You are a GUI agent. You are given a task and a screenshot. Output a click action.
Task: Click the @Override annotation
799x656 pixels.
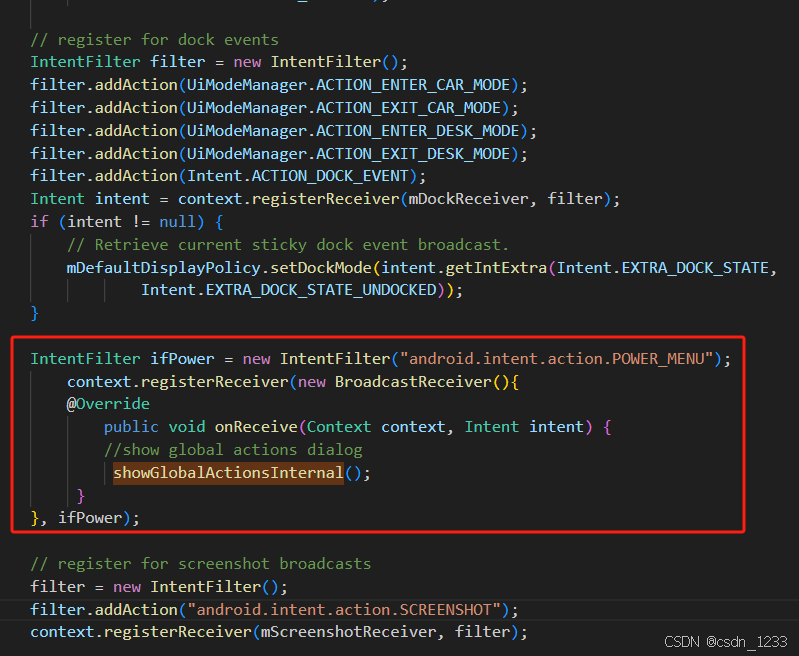tap(108, 404)
